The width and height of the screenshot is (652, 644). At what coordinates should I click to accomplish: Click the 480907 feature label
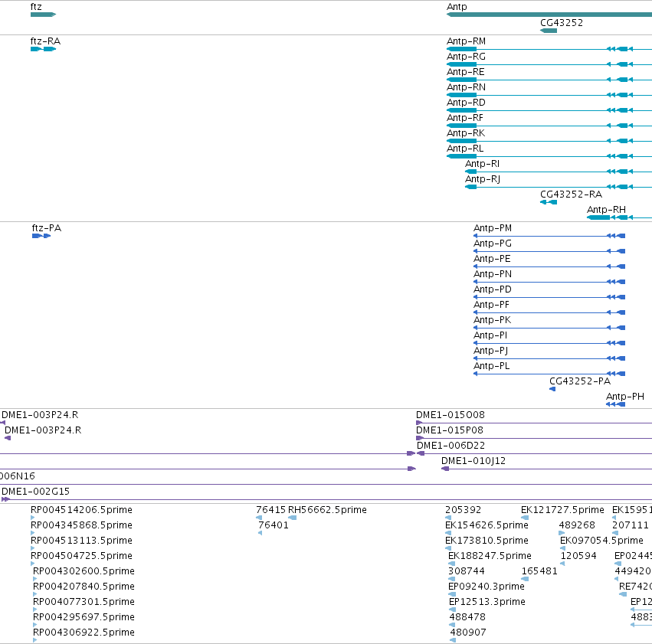pyautogui.click(x=468, y=633)
